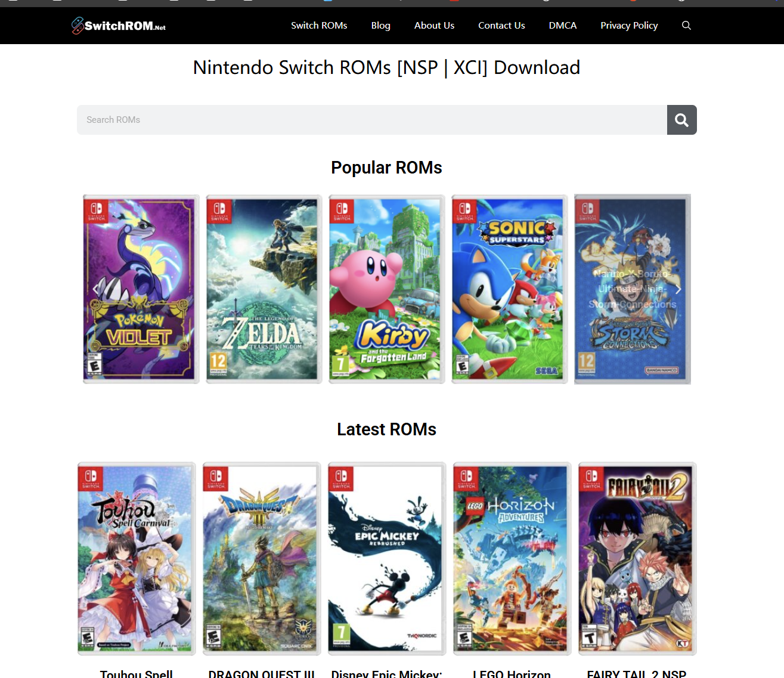This screenshot has height=678, width=784.
Task: Open the DMCA page link
Action: pos(563,26)
